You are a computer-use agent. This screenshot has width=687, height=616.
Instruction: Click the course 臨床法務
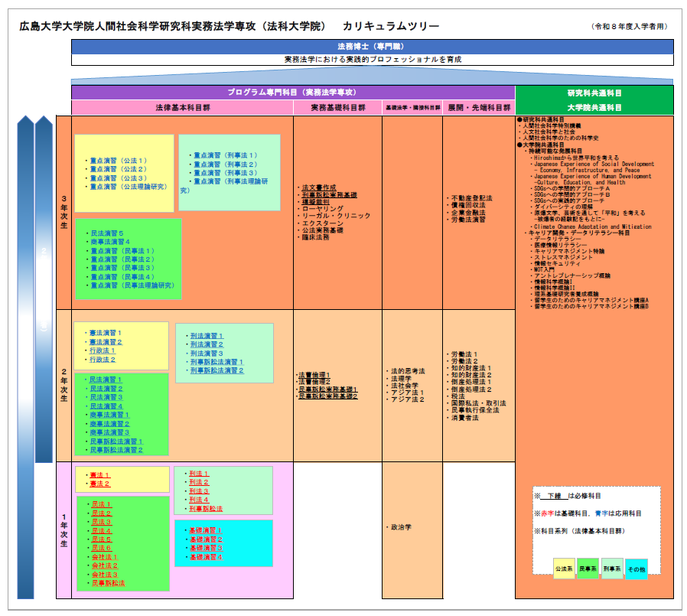tap(315, 237)
